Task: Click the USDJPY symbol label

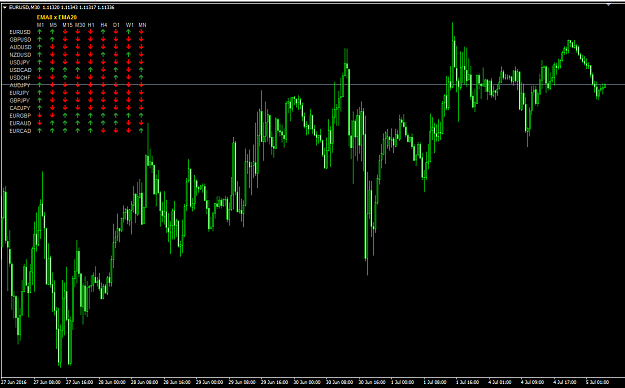Action: tap(20, 62)
